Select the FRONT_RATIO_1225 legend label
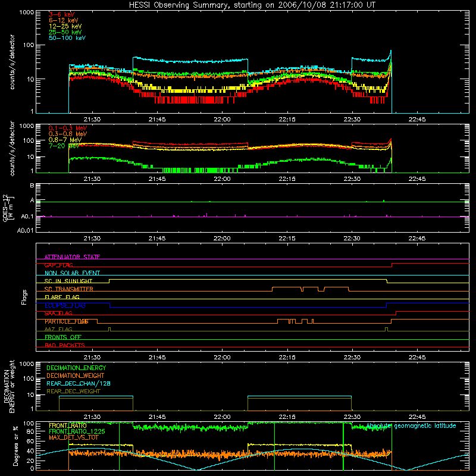476x476 pixels. tap(77, 431)
